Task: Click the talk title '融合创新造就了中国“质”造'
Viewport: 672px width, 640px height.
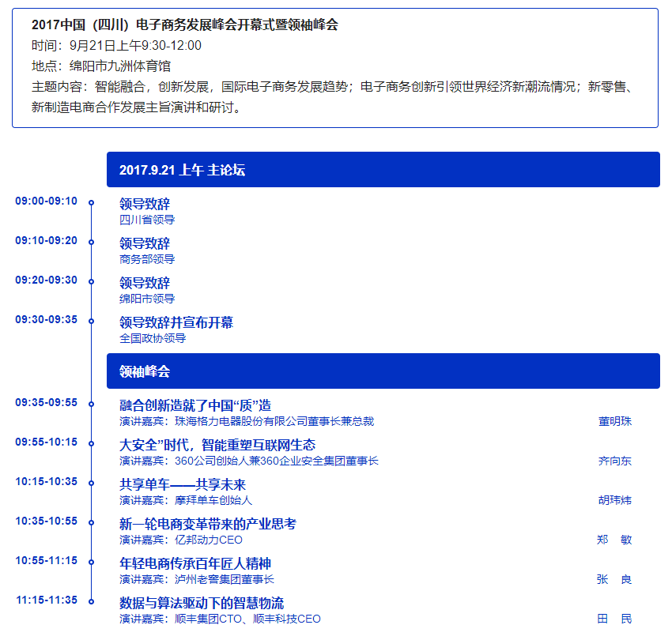Action: tap(195, 405)
